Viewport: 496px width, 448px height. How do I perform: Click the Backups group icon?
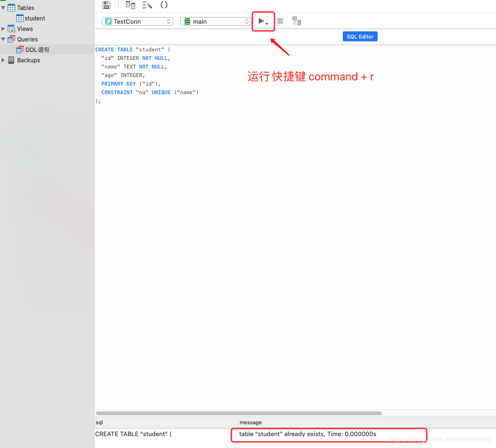pos(11,60)
